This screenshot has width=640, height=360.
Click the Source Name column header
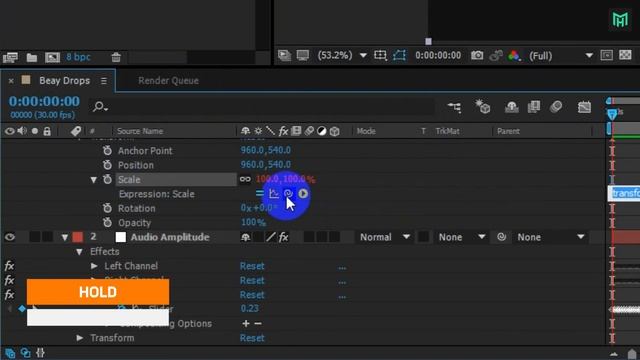[140, 131]
